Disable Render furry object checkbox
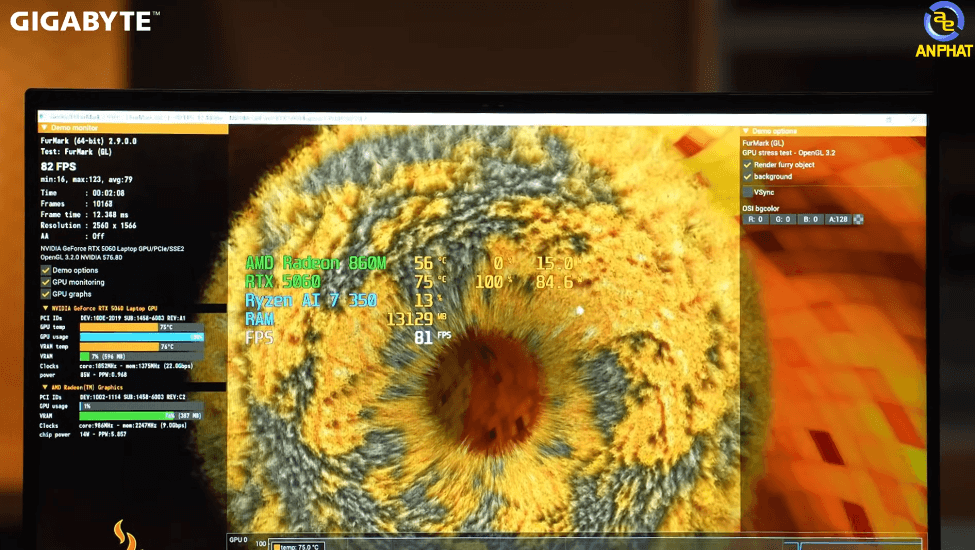Viewport: 975px width, 550px height. (x=747, y=165)
